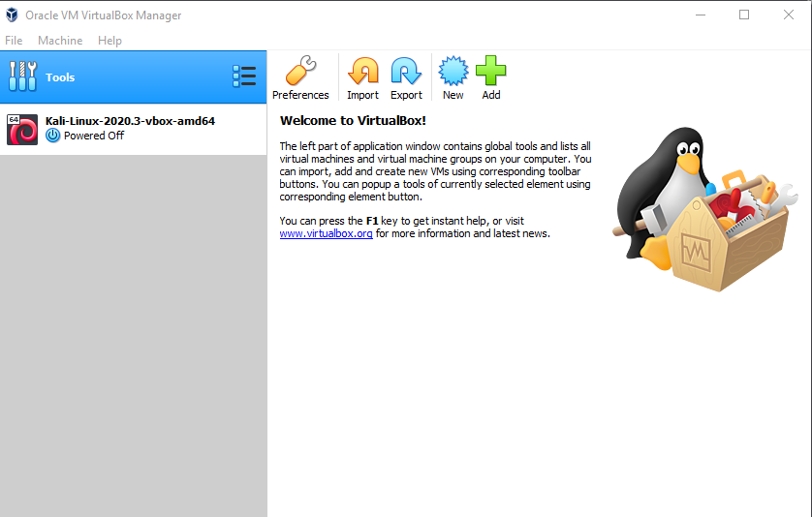The image size is (812, 517).
Task: Click the Kali Linux VM logo icon
Action: tap(22, 129)
